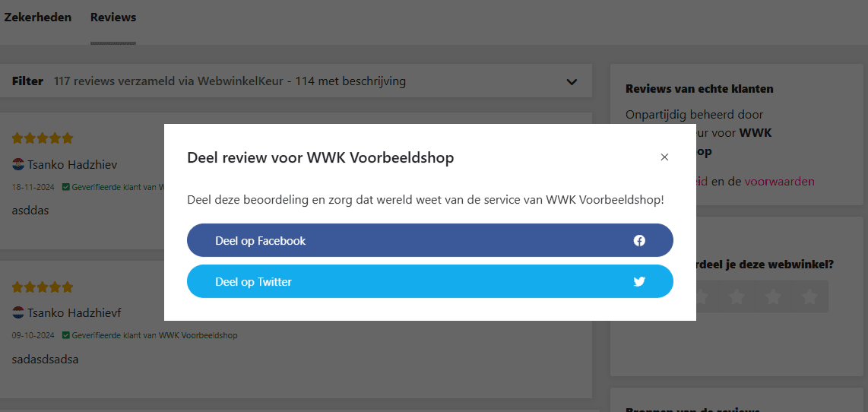The width and height of the screenshot is (868, 412).
Task: Click reviewer name Tsanko Hadzhievf
Action: pos(74,312)
